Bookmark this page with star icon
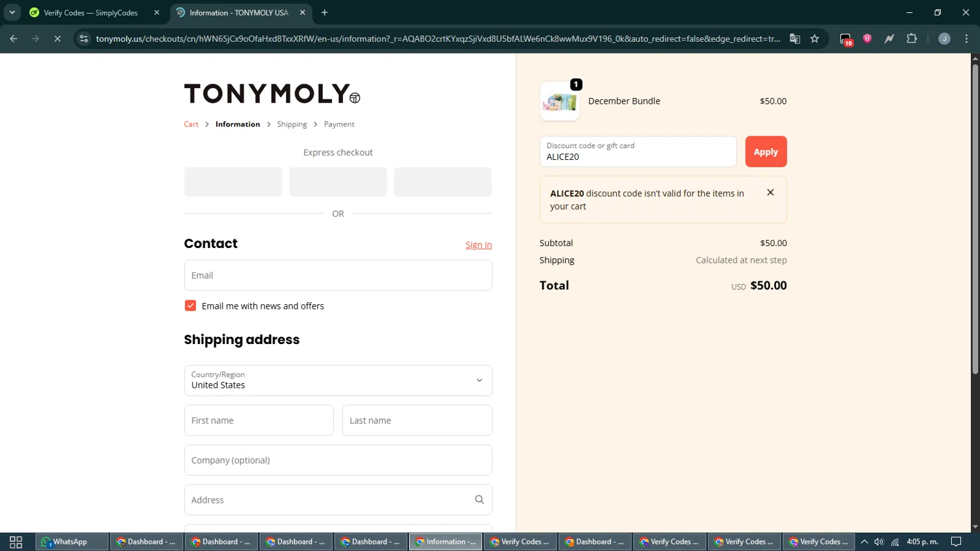 pos(815,39)
